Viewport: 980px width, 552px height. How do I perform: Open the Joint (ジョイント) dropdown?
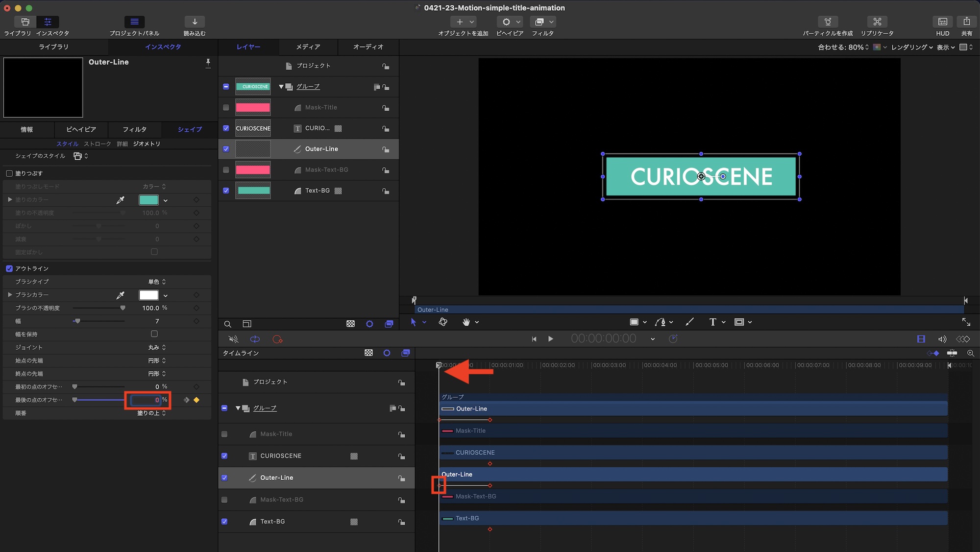157,347
